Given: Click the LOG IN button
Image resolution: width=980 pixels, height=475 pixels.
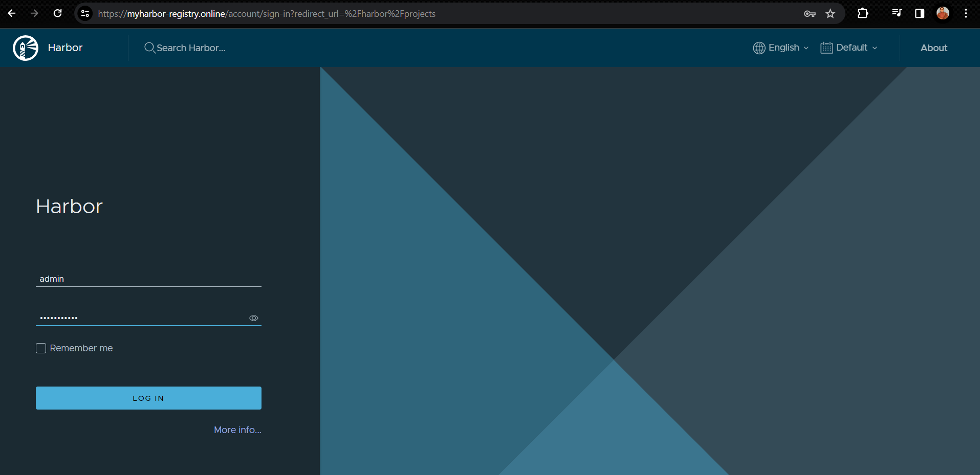Looking at the screenshot, I should click(148, 398).
